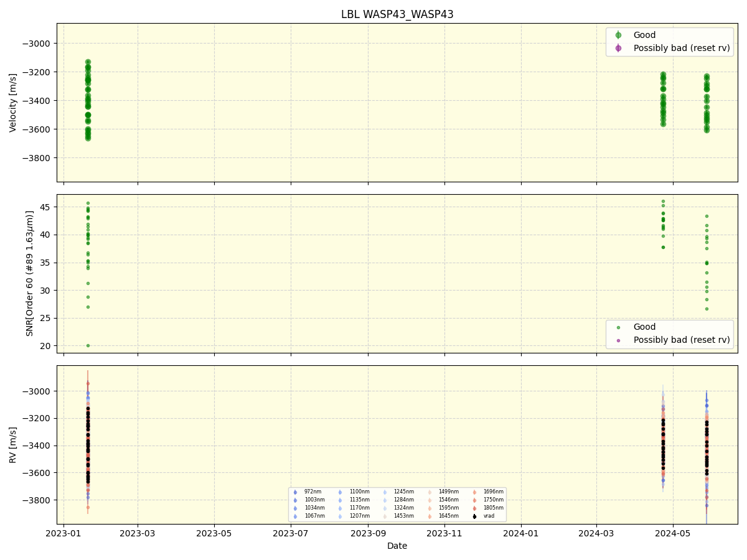Select the 1645nm legend entry
Screen dimensions: 747x560
point(449,516)
